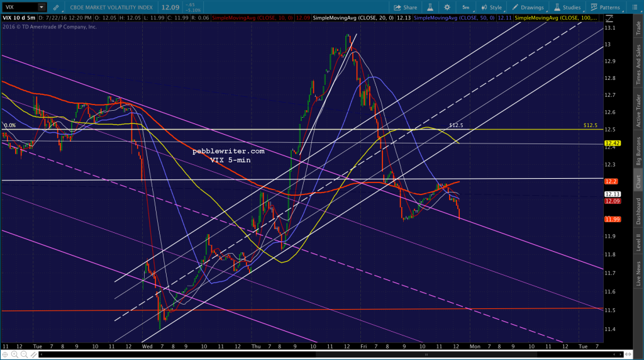Viewport: 644px width, 360px height.
Task: Click the crosshair pan icon at bottom left
Action: [x=5, y=354]
